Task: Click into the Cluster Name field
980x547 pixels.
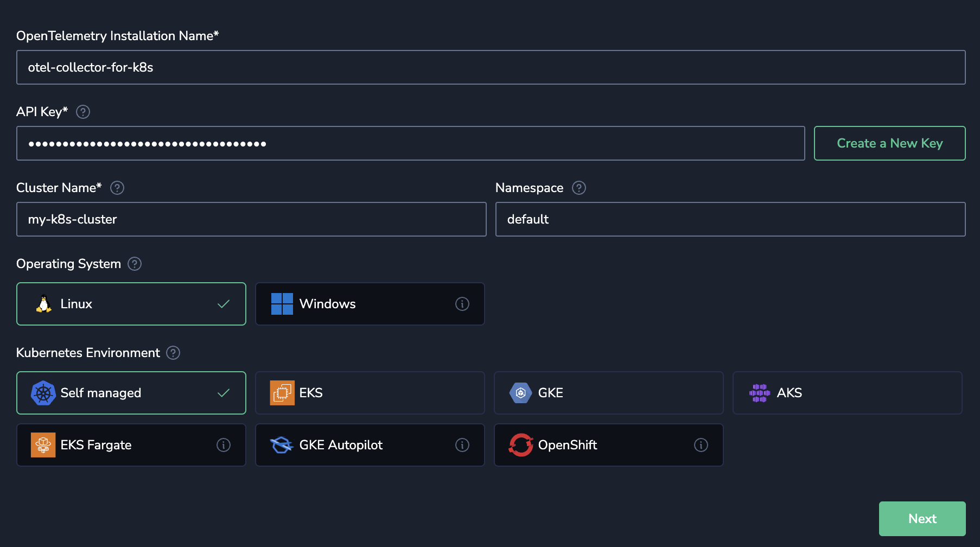Action: pos(251,219)
